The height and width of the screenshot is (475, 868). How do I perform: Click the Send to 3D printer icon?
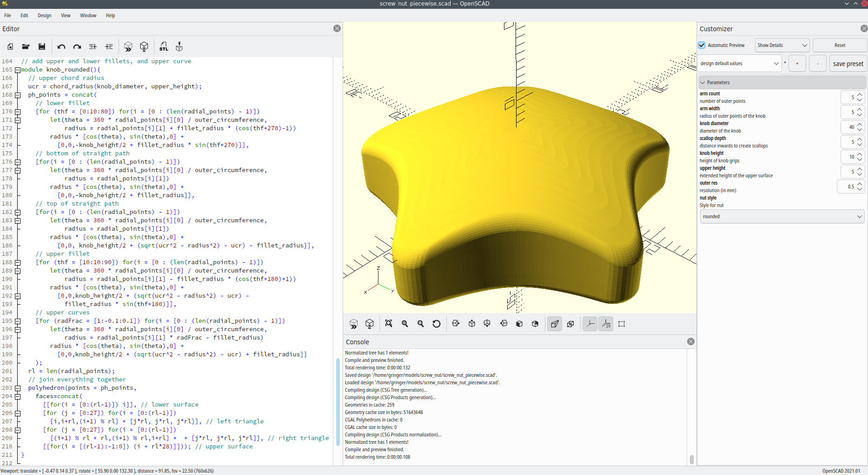[179, 47]
